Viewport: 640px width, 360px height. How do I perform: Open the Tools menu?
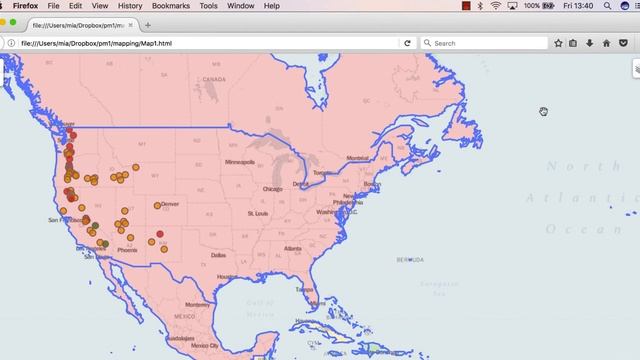tap(208, 6)
